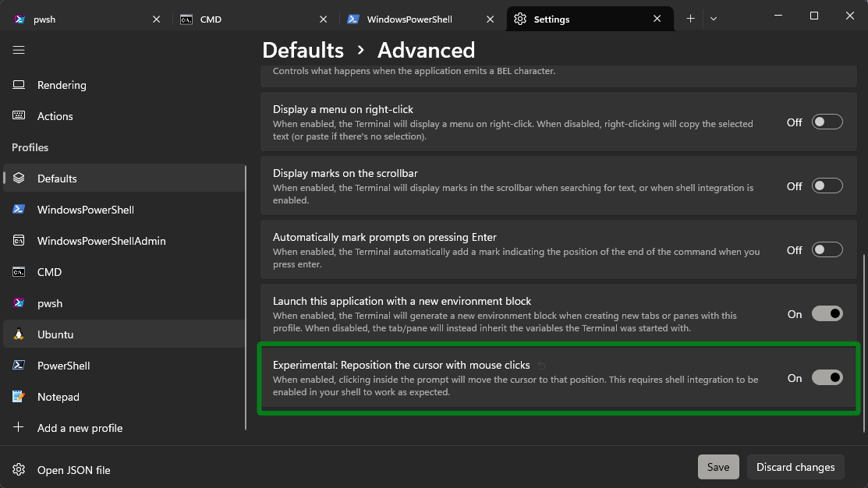Screen dimensions: 868x488
Task: Save the settings changes
Action: 718,467
